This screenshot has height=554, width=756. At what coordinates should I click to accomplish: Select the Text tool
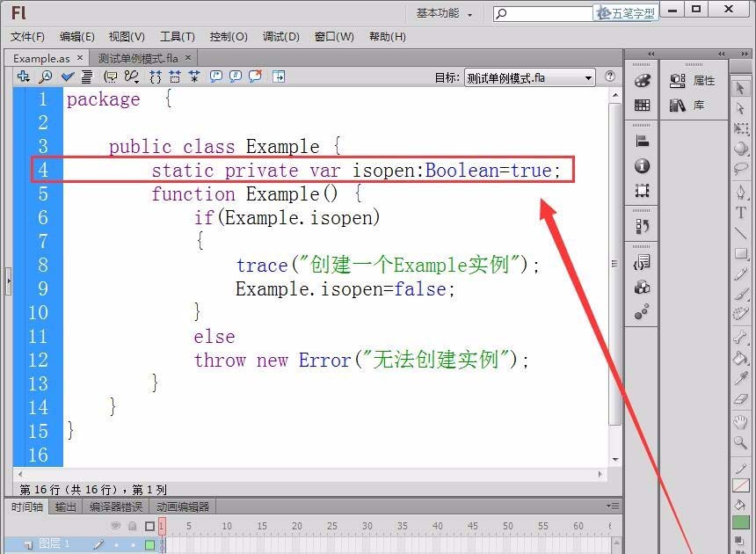(741, 212)
